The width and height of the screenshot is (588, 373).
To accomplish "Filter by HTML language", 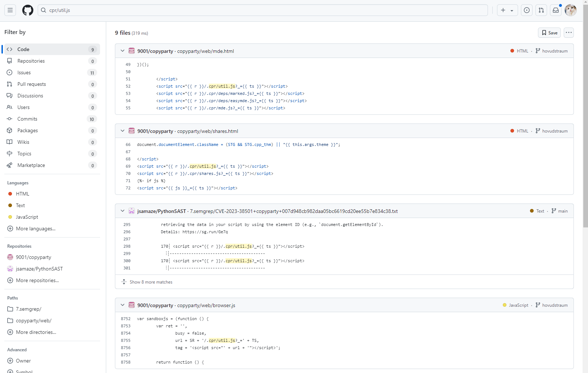I will click(51, 194).
